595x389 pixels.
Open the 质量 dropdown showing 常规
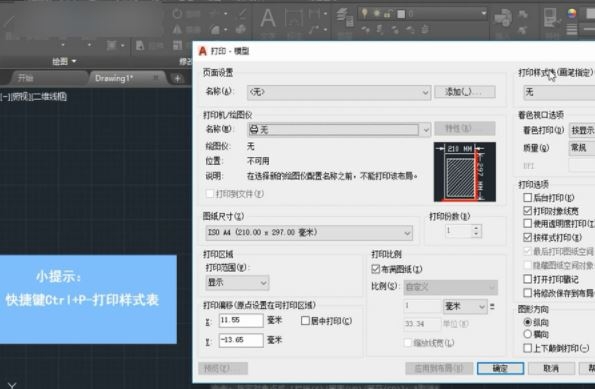coord(582,148)
